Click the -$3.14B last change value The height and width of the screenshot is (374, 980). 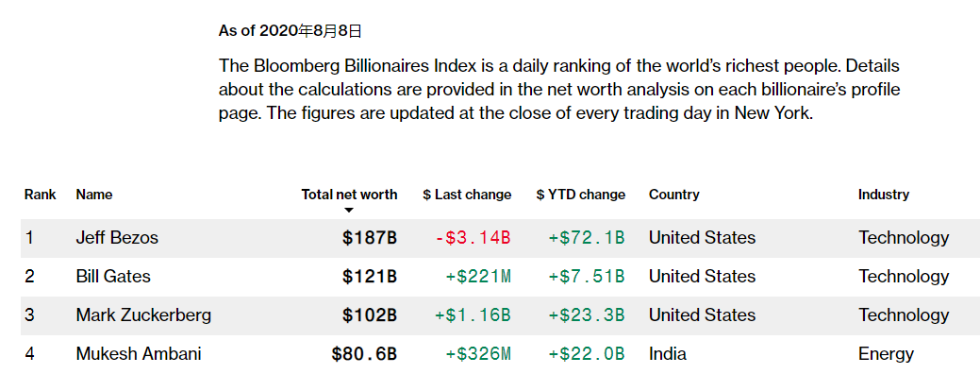pyautogui.click(x=473, y=238)
